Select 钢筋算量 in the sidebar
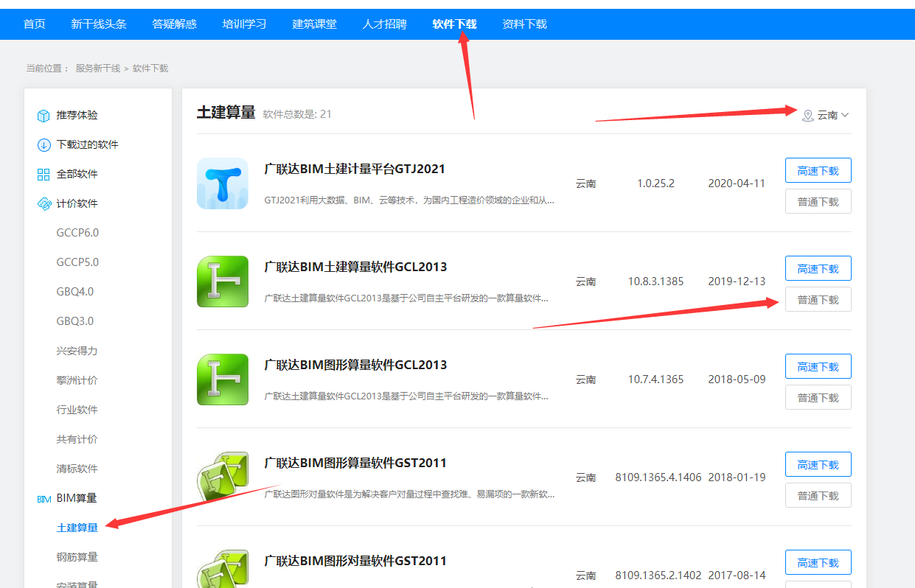 click(x=77, y=557)
